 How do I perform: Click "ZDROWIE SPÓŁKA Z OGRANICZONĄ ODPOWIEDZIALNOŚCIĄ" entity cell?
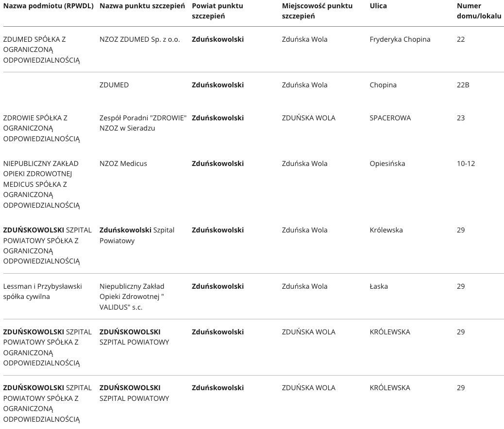[41, 128]
